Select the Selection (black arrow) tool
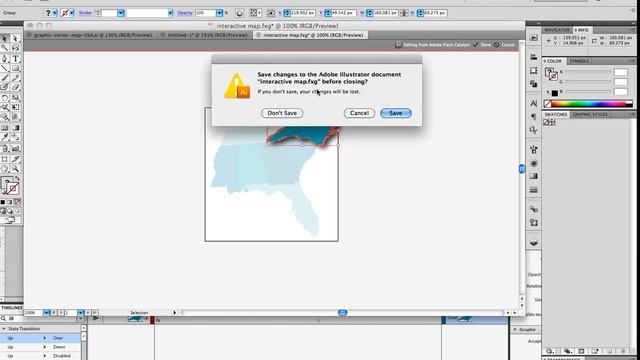Viewport: 640px width, 360px height. 4,38
